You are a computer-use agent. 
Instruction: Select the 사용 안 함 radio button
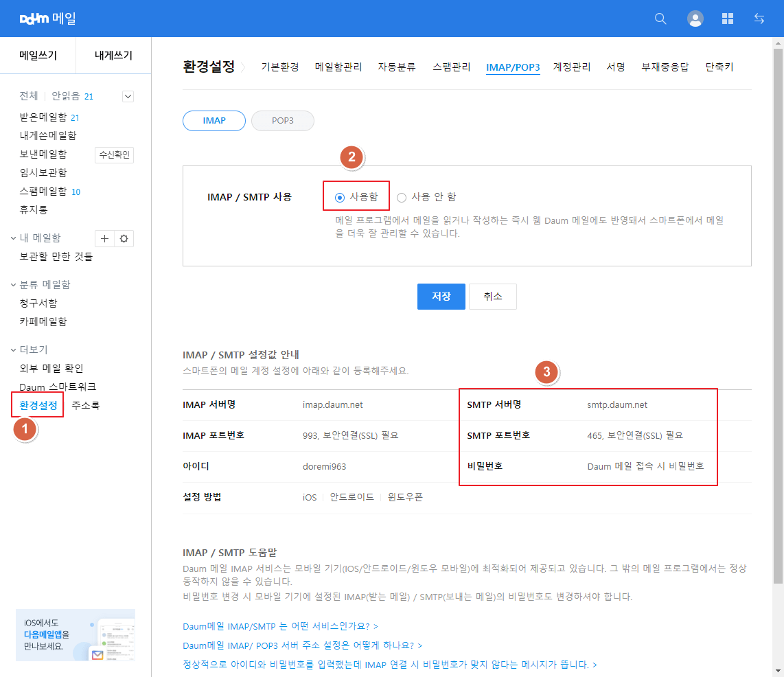click(402, 198)
